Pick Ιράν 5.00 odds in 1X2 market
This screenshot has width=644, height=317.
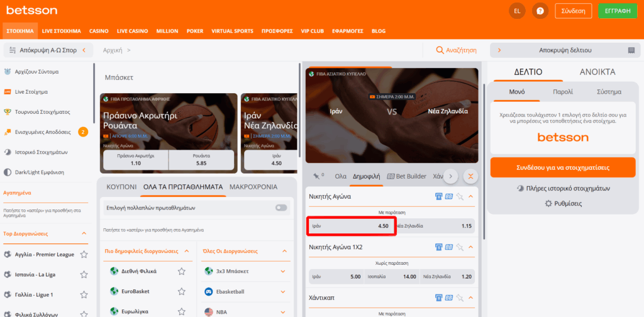(336, 276)
